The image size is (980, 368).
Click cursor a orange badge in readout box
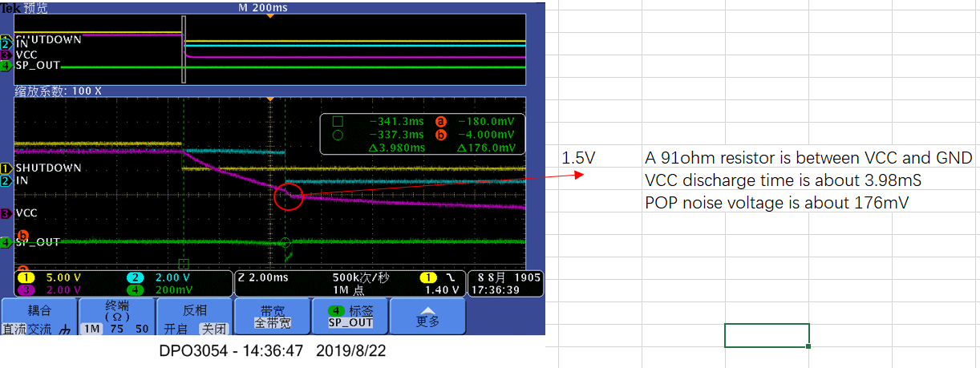(440, 122)
